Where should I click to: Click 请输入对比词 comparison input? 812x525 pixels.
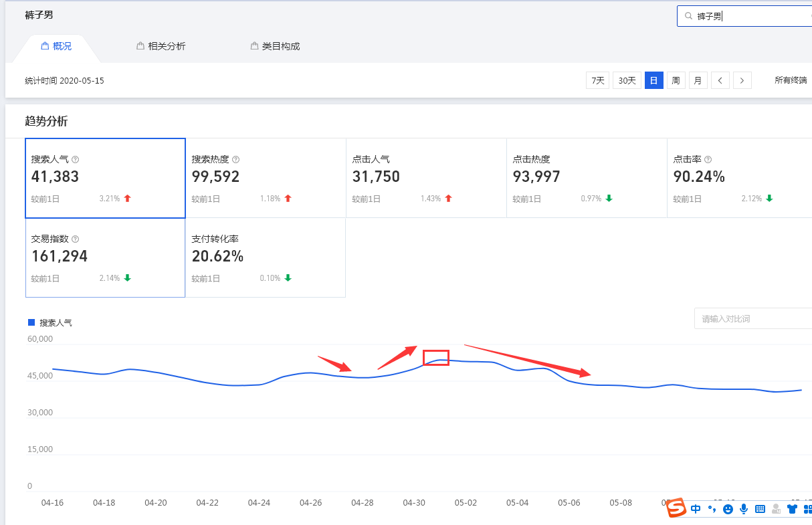coord(753,318)
